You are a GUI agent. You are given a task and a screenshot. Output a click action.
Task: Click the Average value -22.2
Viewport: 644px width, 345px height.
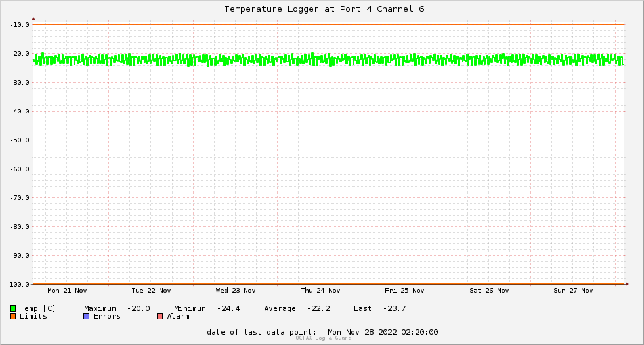click(318, 308)
